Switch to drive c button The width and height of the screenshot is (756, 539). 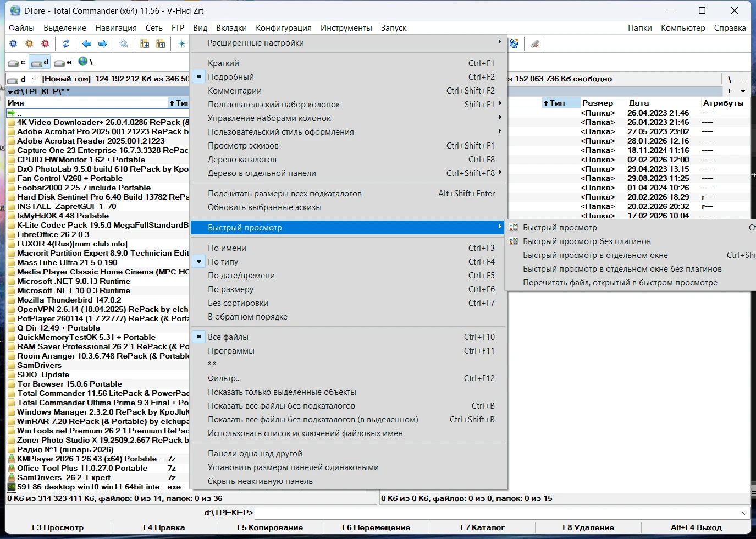[x=16, y=62]
